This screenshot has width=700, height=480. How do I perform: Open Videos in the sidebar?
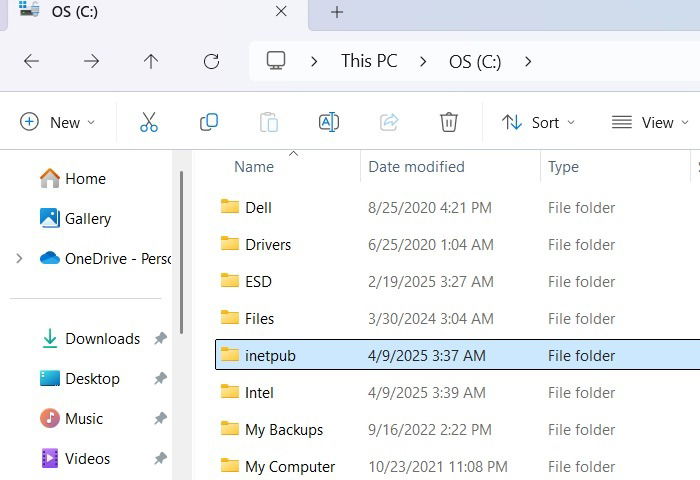tap(88, 458)
